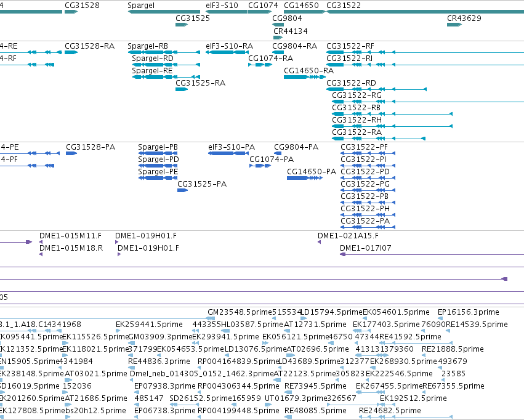This screenshot has height=420, width=524.
Task: Select the DME1-017I07 clone label
Action: click(366, 248)
